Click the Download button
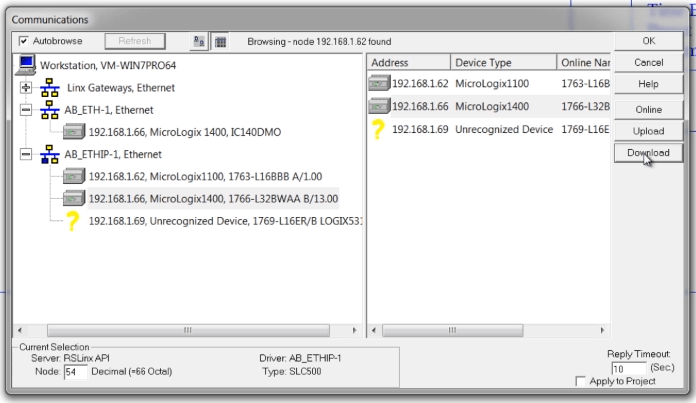Image resolution: width=696 pixels, height=403 pixels. [649, 153]
